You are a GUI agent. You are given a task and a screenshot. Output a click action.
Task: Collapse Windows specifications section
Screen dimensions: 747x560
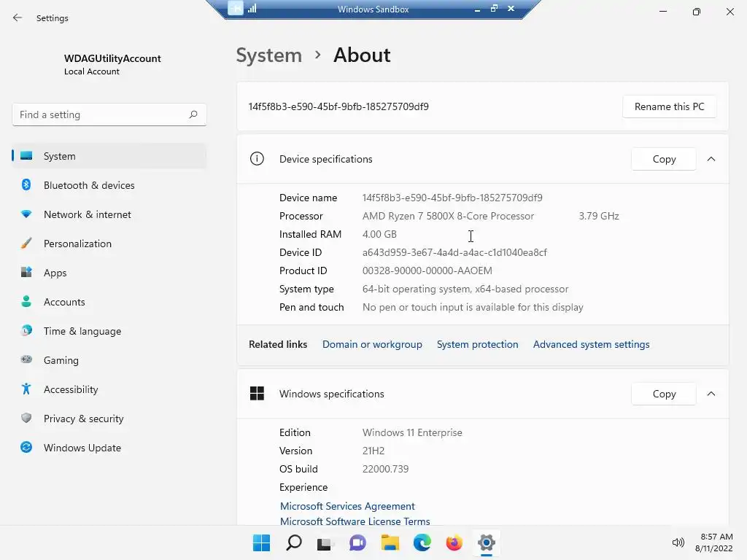[x=711, y=394]
